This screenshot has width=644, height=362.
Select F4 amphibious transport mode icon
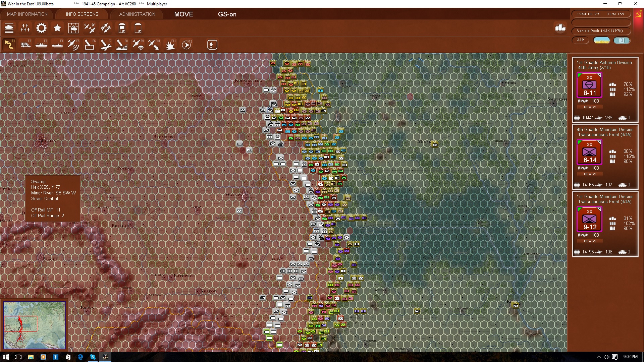[57, 45]
